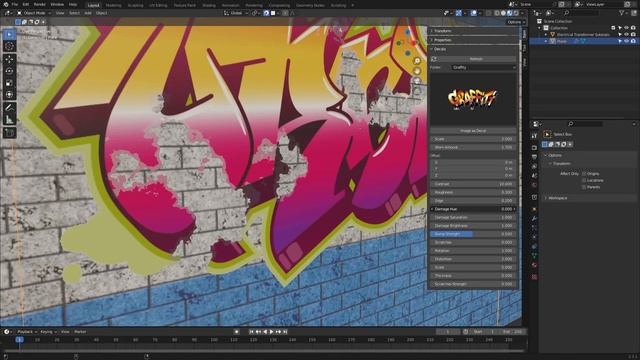The image size is (640, 360).
Task: Open the Physics properties tab icon
Action: 534,237
